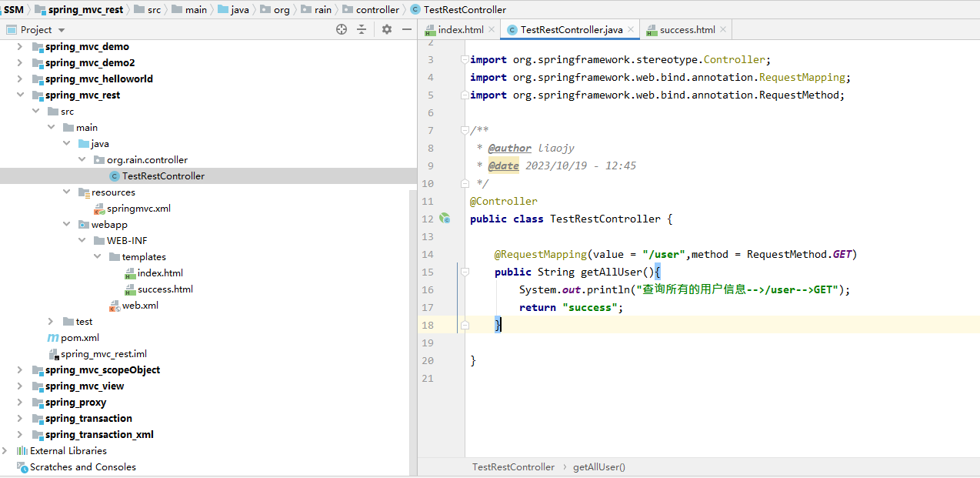This screenshot has height=478, width=980.
Task: Collapse the webapp folder node
Action: point(68,225)
